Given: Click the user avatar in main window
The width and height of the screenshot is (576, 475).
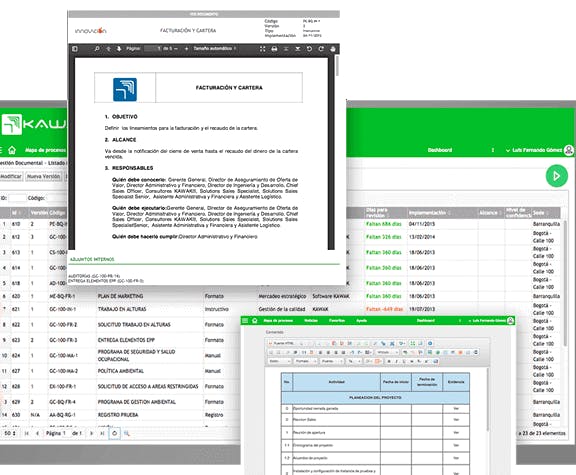Looking at the screenshot, I should click(569, 150).
